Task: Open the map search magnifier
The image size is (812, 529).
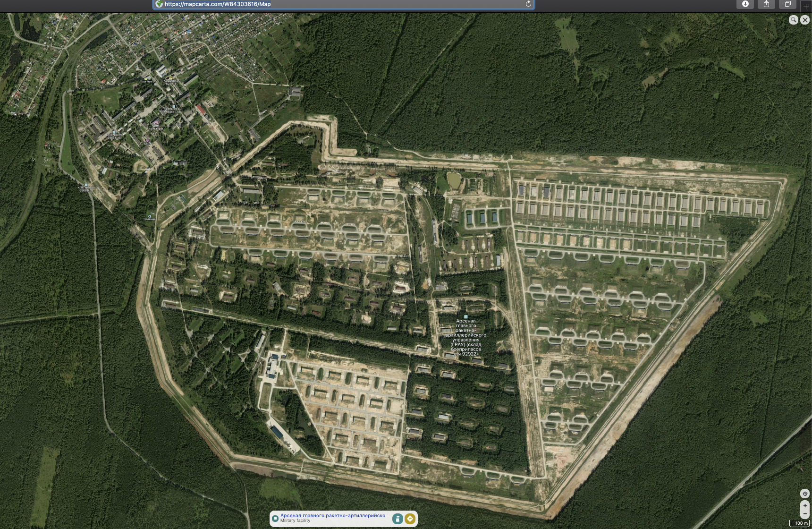Action: coord(793,20)
